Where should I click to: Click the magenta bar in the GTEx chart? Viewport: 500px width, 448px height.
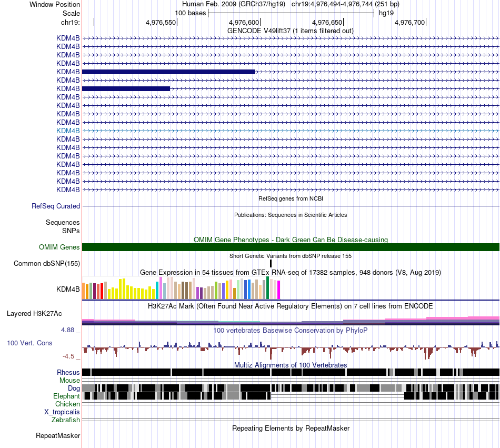[279, 290]
